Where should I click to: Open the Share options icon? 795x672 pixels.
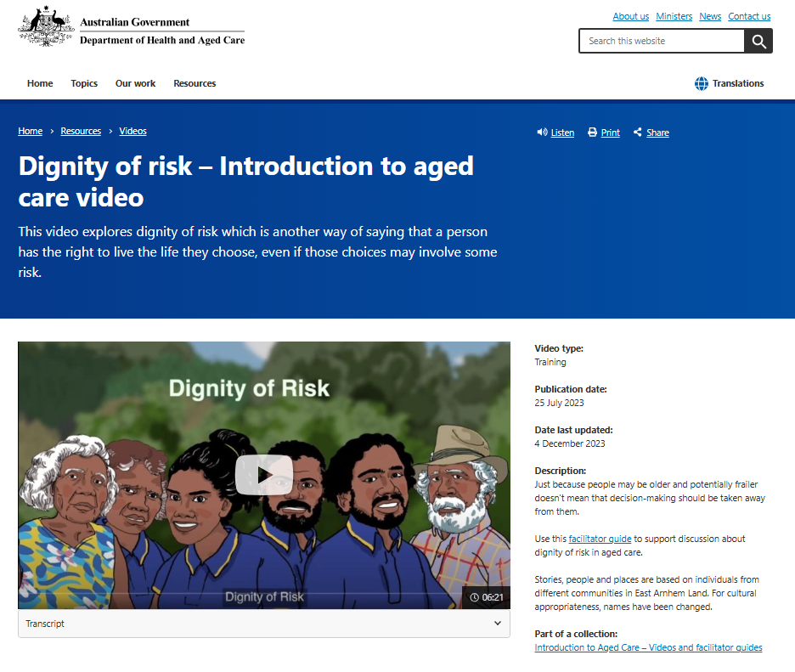[637, 132]
